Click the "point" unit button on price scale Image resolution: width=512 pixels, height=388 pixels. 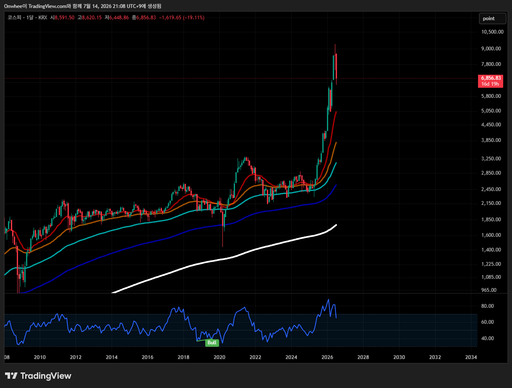click(492, 19)
